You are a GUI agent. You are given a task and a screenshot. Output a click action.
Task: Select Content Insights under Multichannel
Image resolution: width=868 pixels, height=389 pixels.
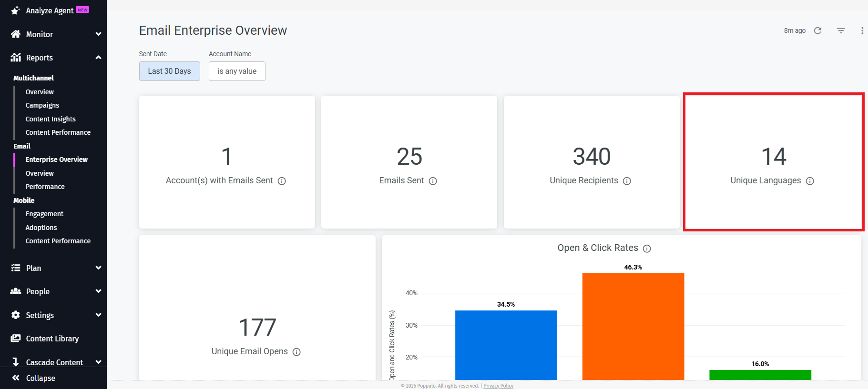tap(51, 119)
